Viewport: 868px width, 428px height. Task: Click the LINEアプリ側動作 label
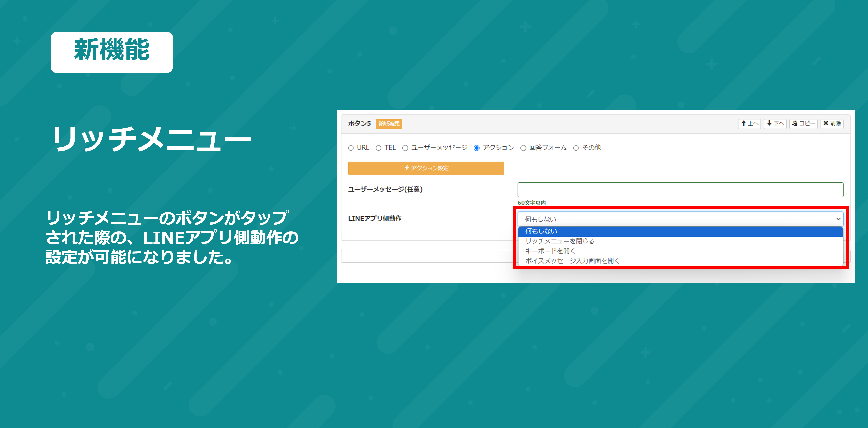[x=375, y=219]
